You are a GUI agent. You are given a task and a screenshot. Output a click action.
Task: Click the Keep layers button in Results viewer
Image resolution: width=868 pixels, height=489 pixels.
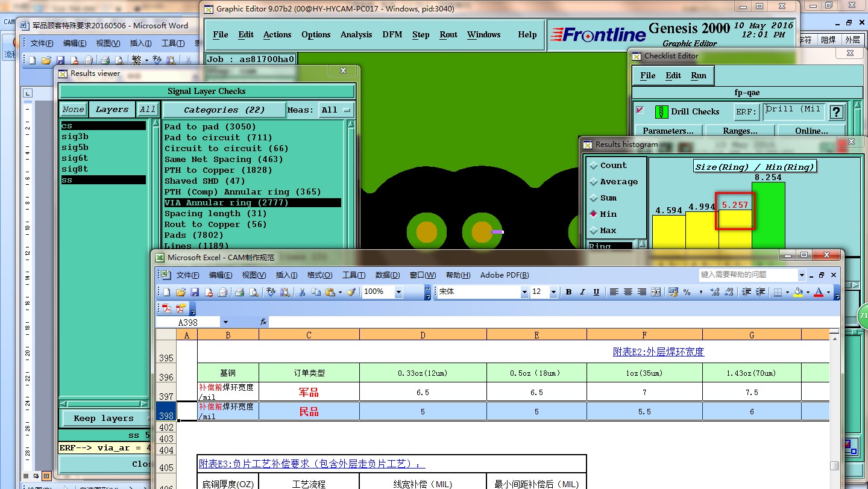point(104,418)
